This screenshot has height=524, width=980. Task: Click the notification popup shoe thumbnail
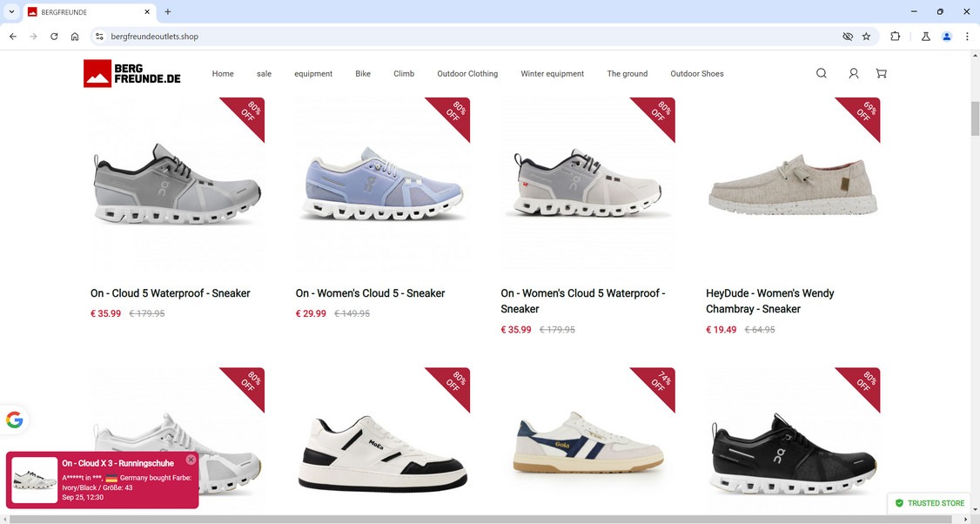pos(34,480)
